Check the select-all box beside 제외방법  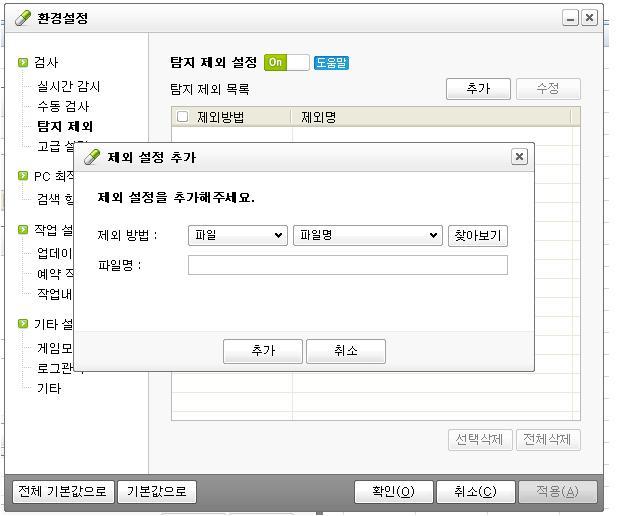point(182,117)
